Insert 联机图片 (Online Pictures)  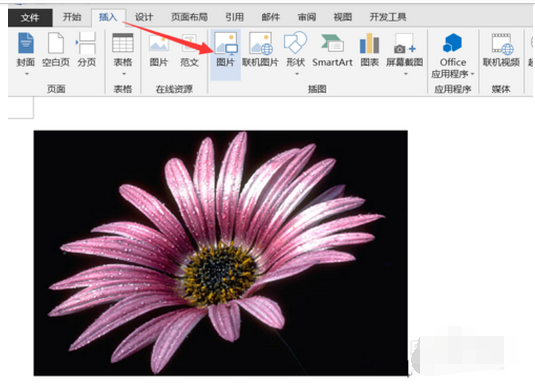260,49
